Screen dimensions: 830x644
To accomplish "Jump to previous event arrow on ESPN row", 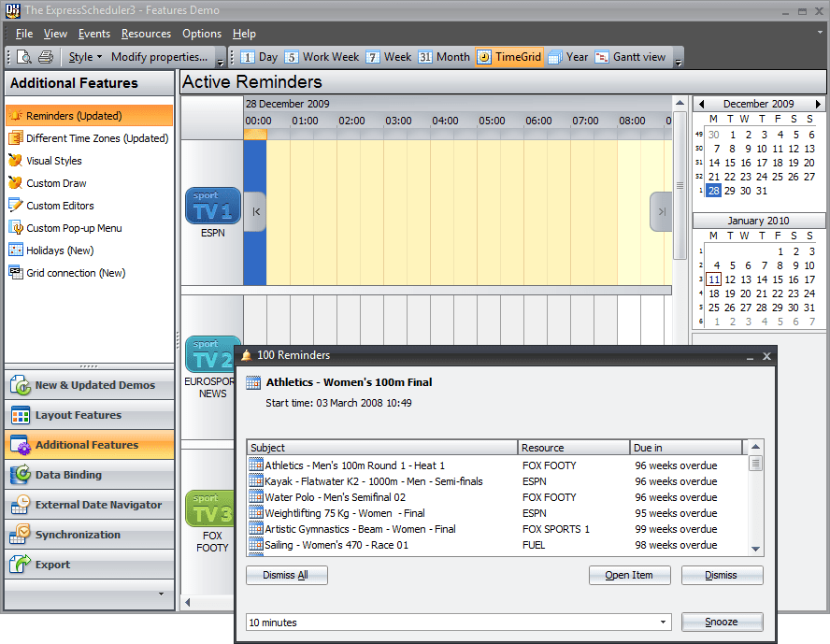I will coord(255,212).
